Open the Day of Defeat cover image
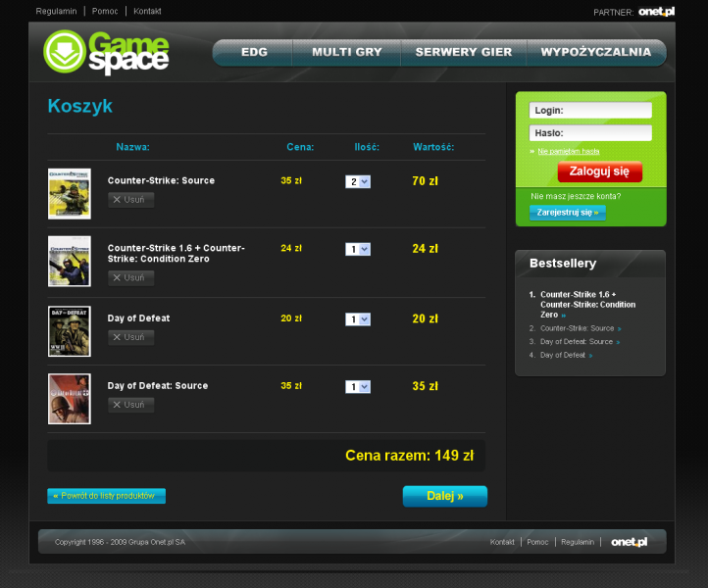Screen dimensions: 708x588 [70, 331]
